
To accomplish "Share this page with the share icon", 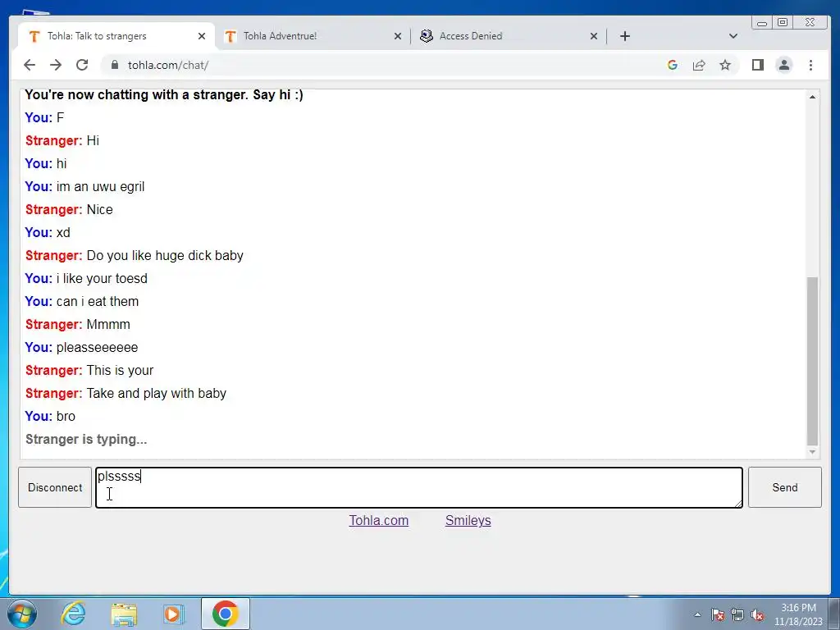I will pyautogui.click(x=699, y=65).
